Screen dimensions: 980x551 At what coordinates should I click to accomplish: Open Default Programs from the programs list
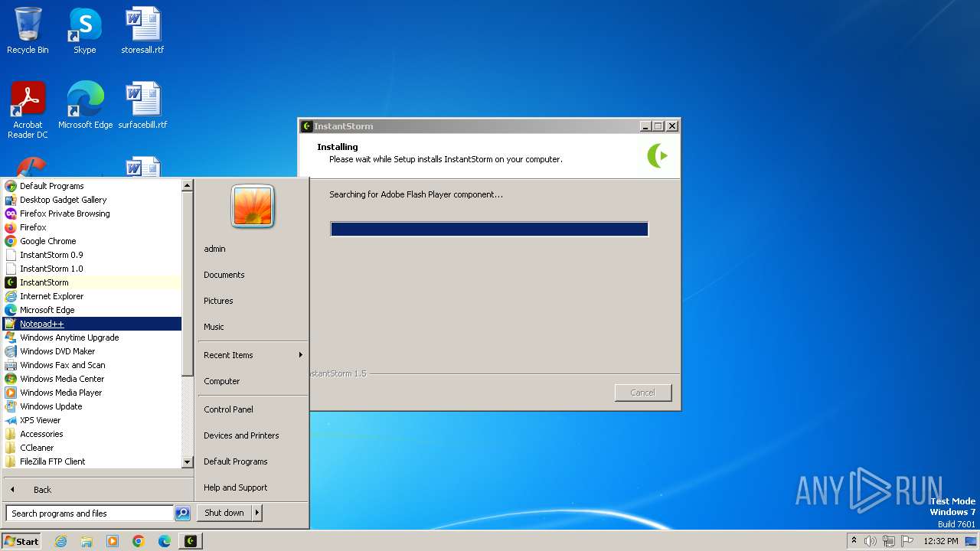(x=92, y=186)
